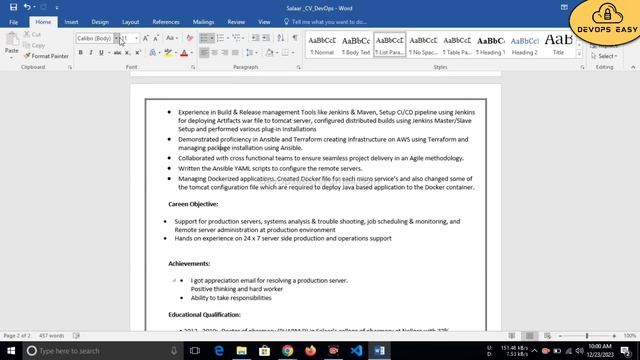The height and width of the screenshot is (360, 640).
Task: Apply text highlight color
Action: pyautogui.click(x=168, y=53)
